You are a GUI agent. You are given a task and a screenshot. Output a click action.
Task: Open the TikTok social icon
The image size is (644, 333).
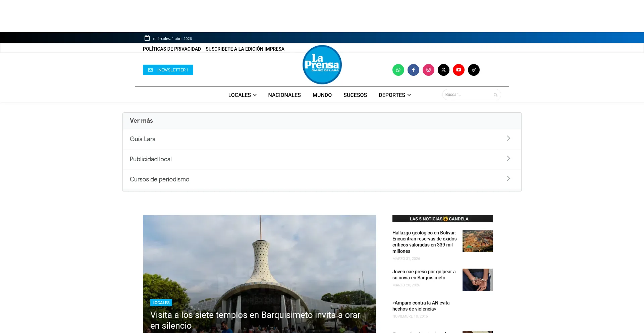click(474, 70)
